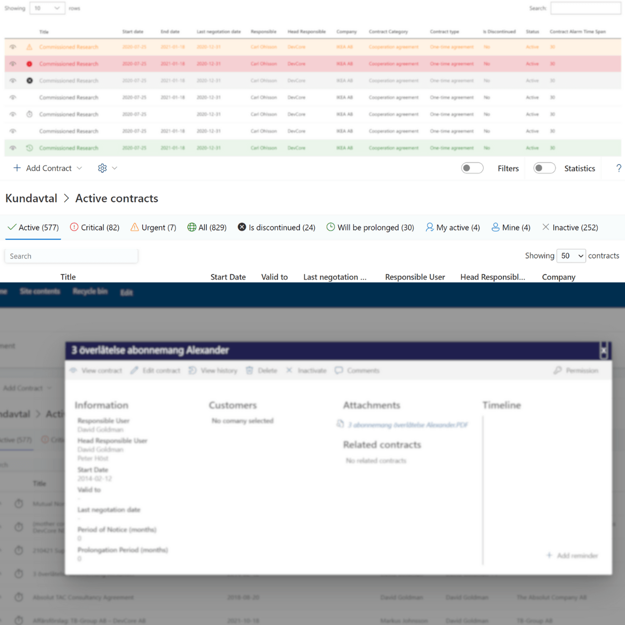Switch to the Is discontinued (24) tab
625x625 pixels.
point(276,228)
